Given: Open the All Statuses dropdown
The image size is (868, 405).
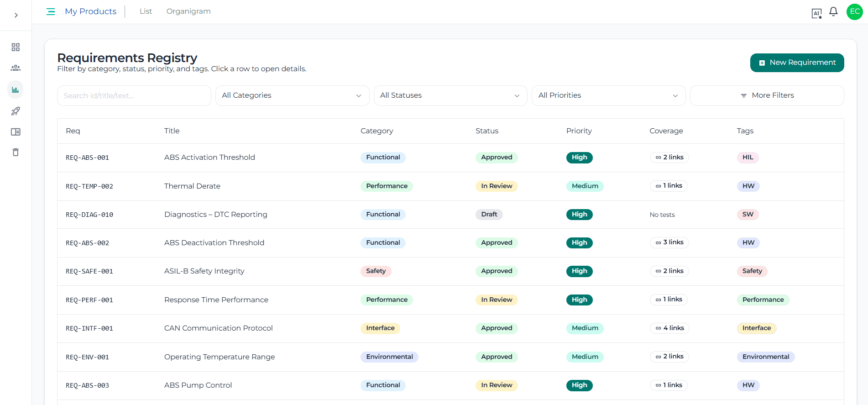Looking at the screenshot, I should coord(450,95).
